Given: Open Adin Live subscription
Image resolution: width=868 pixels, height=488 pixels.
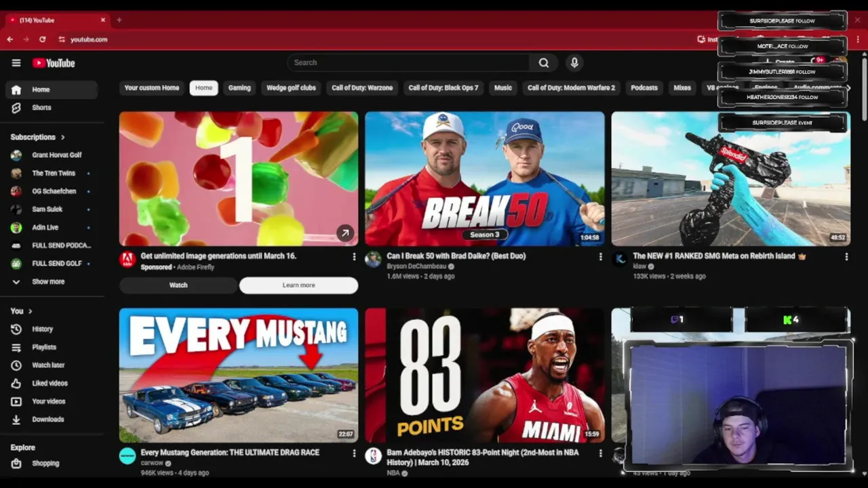Looking at the screenshot, I should click(52, 228).
